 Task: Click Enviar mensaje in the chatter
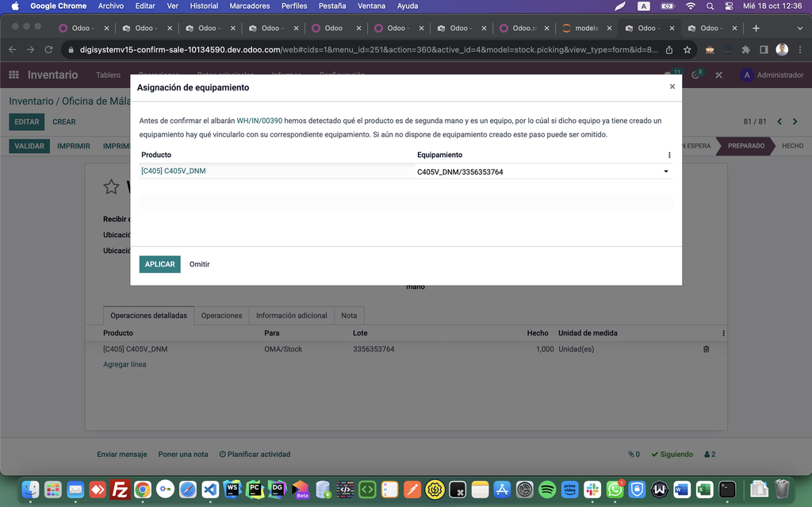(x=121, y=454)
